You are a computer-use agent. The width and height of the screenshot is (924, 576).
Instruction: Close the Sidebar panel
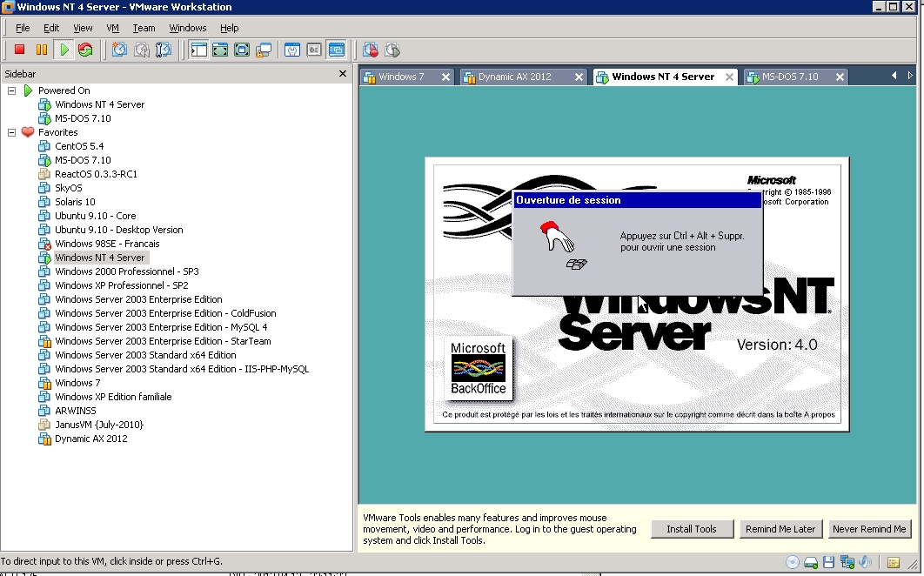[x=343, y=74]
